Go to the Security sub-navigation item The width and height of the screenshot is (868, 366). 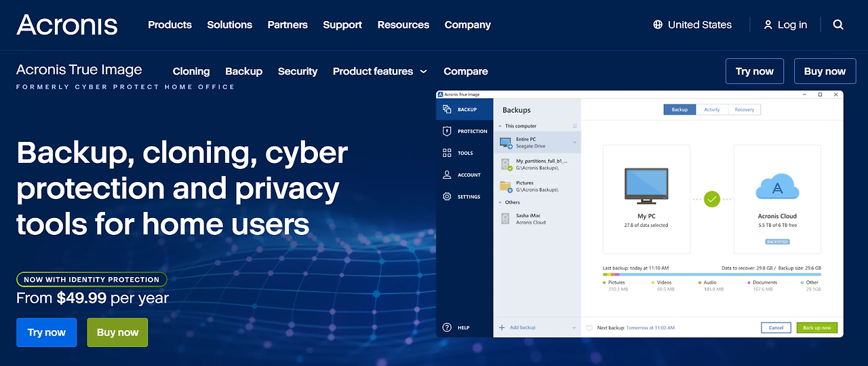point(298,71)
